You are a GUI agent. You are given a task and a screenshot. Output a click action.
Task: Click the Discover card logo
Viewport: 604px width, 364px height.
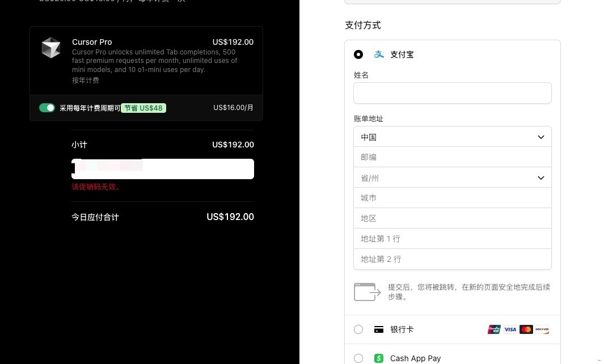542,329
